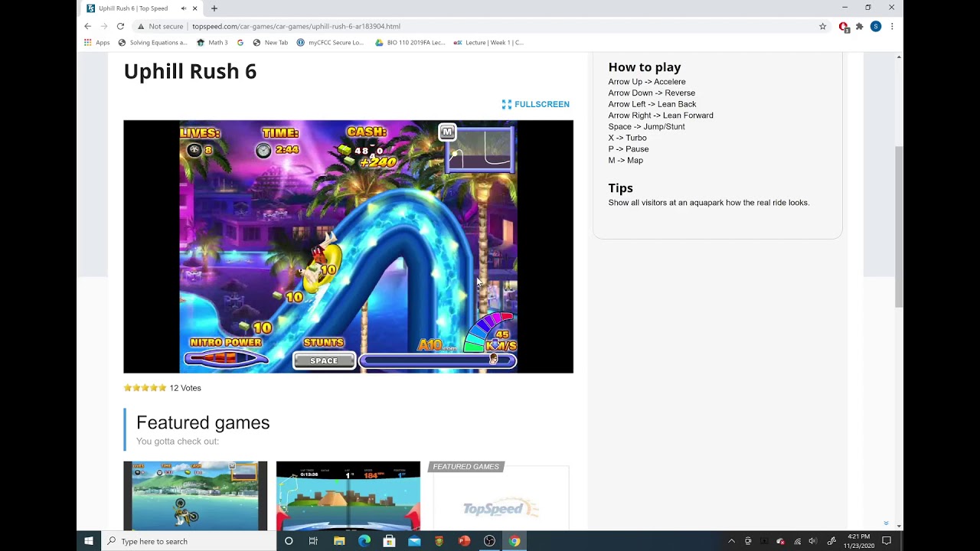The image size is (980, 551).
Task: Select the Uphill Rush 6 tab
Action: pos(142,8)
